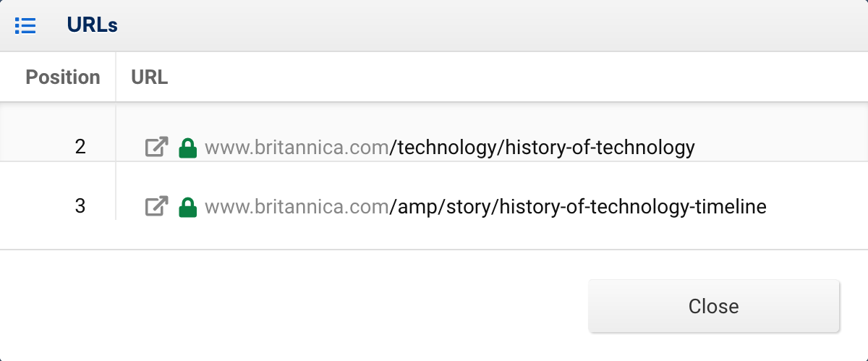Click /amp/story/history-of-technology-timeline path text
This screenshot has height=361, width=868.
click(578, 207)
